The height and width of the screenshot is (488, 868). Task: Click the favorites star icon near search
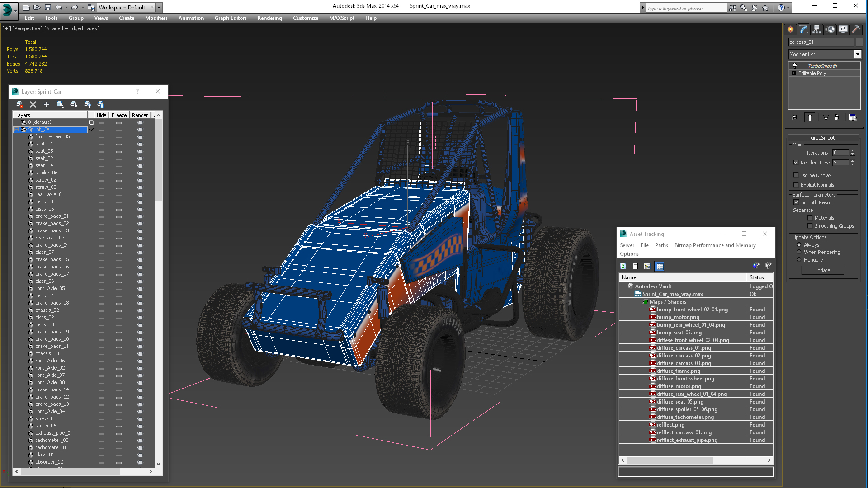pyautogui.click(x=765, y=8)
